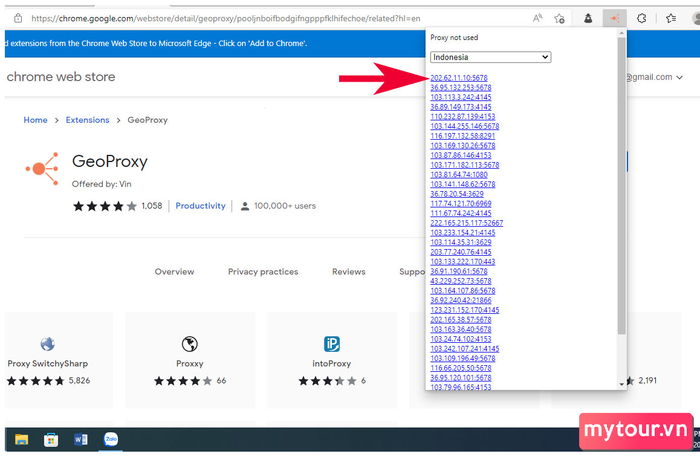Select proxy 202.165.38.57:5678
Image resolution: width=700 pixels, height=459 pixels.
(x=461, y=320)
